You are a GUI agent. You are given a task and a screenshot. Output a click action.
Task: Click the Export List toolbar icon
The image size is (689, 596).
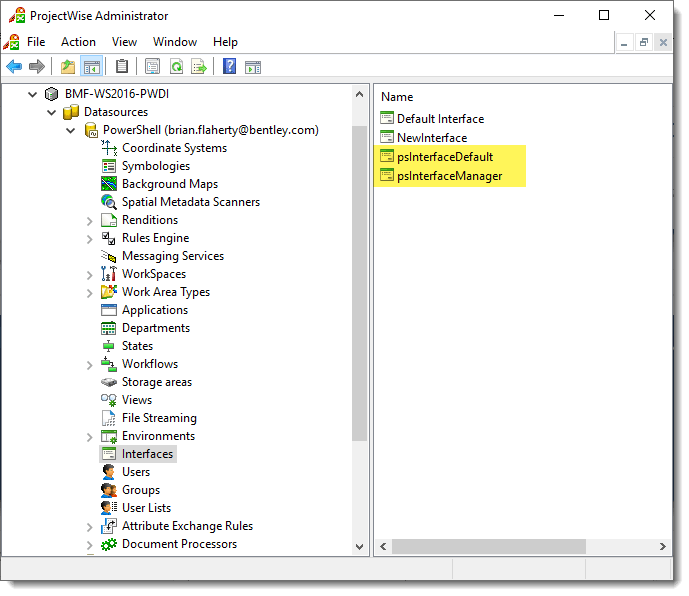coord(199,67)
